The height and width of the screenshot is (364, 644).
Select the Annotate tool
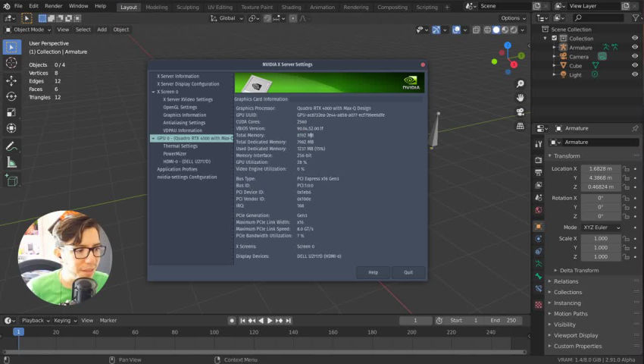pos(11,146)
